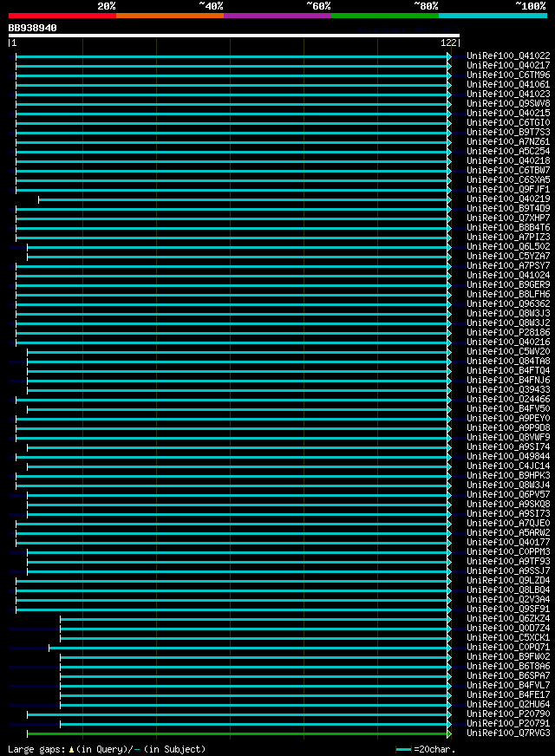
Task: Open hit UniRef100_Q41022
Action: click(508, 56)
